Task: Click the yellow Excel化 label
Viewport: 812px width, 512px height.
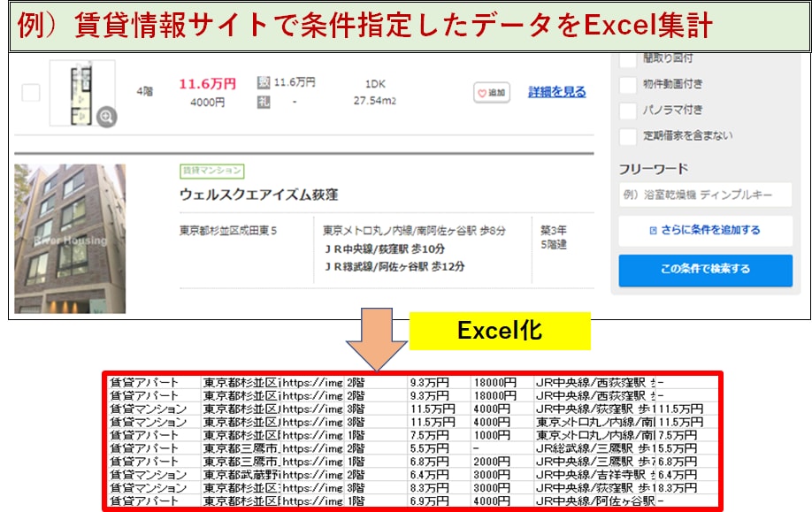Action: tap(500, 331)
